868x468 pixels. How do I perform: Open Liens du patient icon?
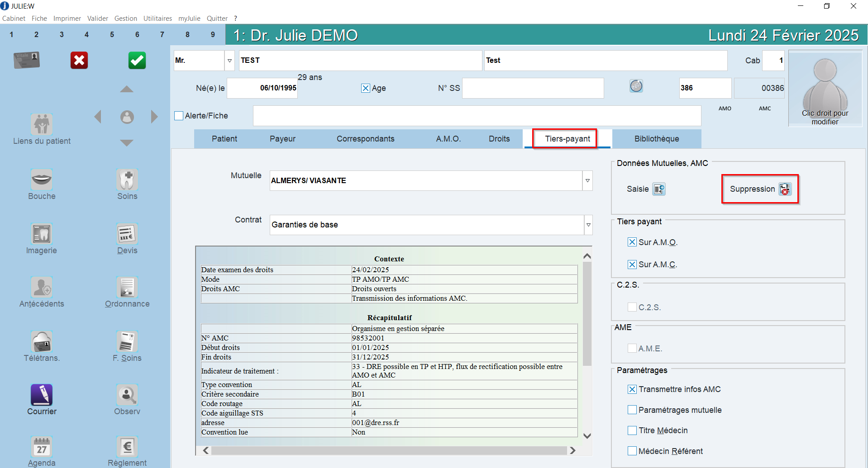coord(42,124)
